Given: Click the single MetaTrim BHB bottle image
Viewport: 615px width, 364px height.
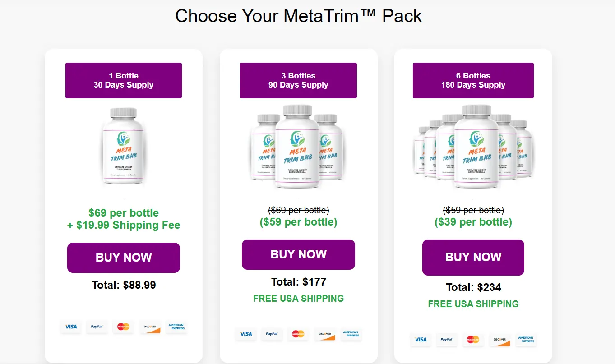Looking at the screenshot, I should tap(123, 147).
